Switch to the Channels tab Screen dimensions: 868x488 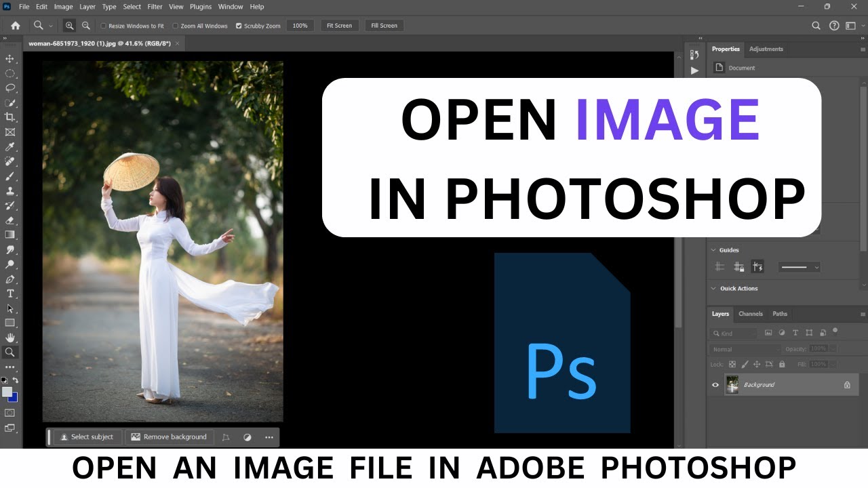click(751, 314)
